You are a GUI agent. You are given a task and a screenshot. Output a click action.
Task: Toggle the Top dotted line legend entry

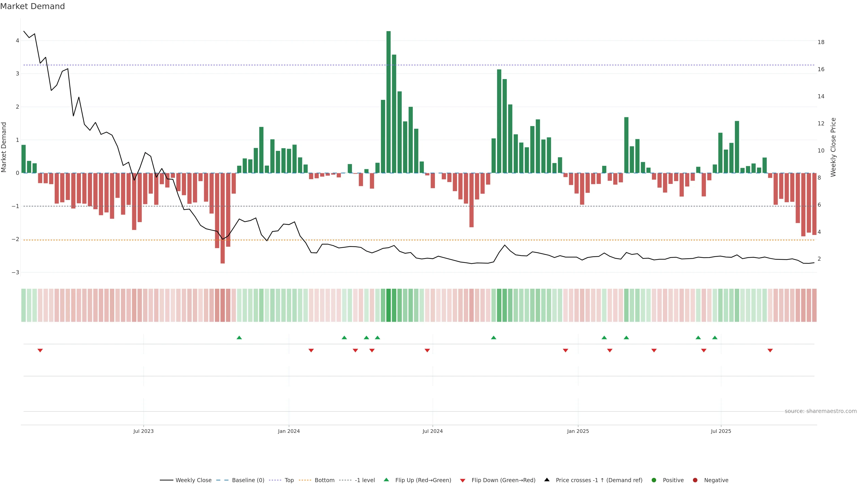[289, 480]
